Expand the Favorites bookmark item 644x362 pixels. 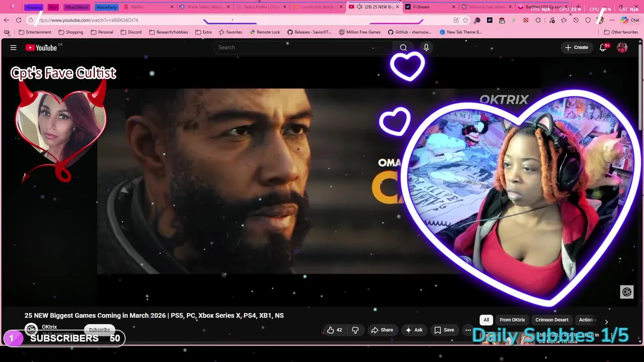click(230, 32)
